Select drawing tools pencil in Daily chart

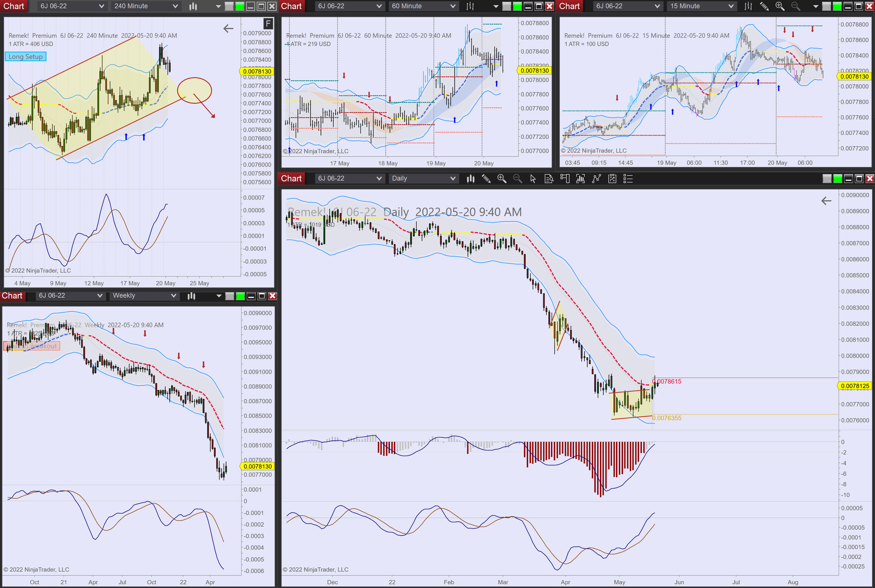(x=486, y=179)
